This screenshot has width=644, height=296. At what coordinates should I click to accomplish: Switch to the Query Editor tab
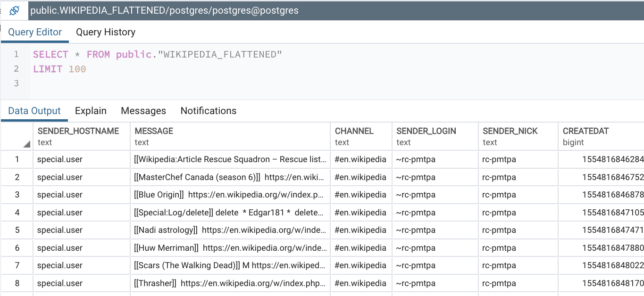click(35, 32)
